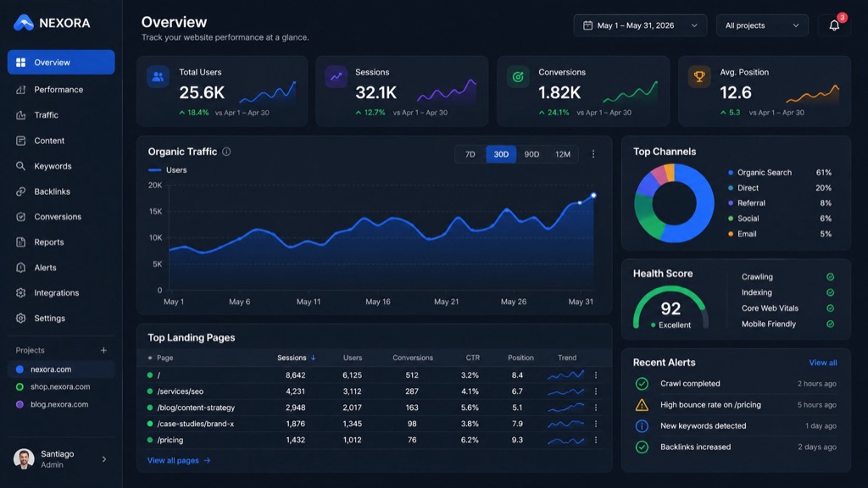868x488 pixels.
Task: Click the Sessions sort arrow
Action: 314,358
